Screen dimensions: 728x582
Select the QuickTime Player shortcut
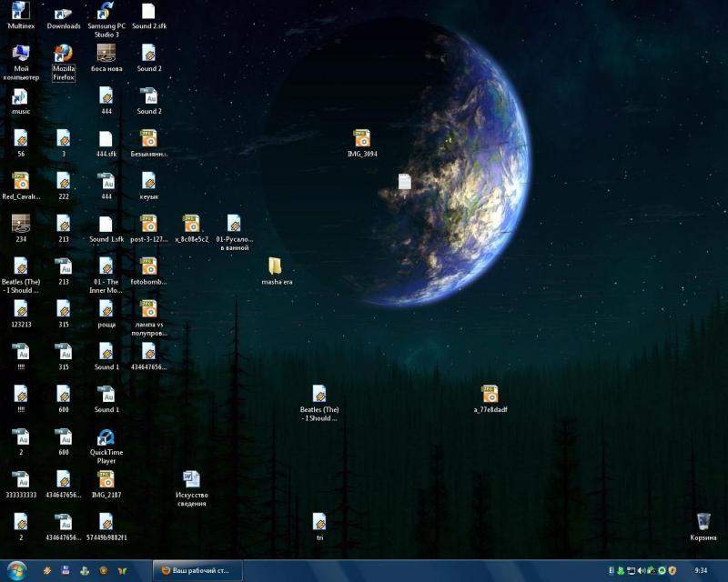(x=106, y=438)
